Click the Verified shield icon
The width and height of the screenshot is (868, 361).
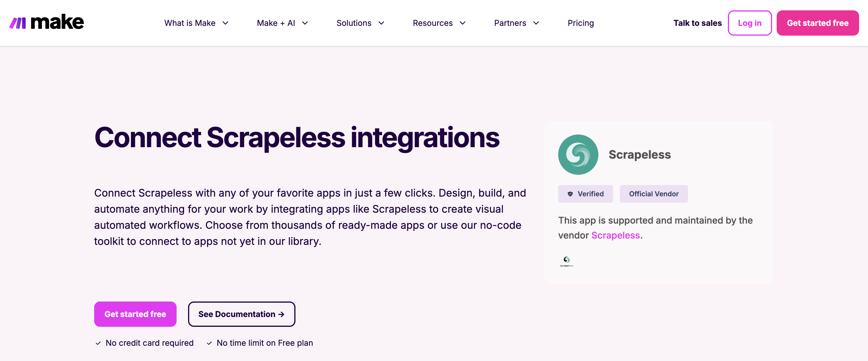[x=570, y=194]
